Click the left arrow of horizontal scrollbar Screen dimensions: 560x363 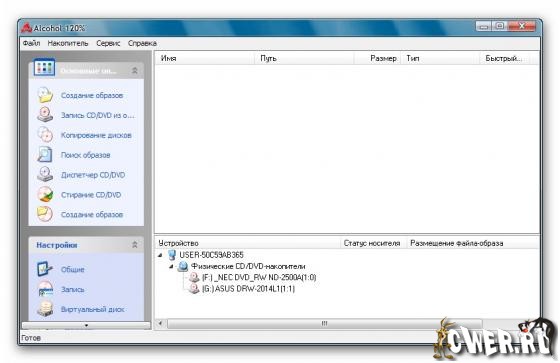[160, 324]
